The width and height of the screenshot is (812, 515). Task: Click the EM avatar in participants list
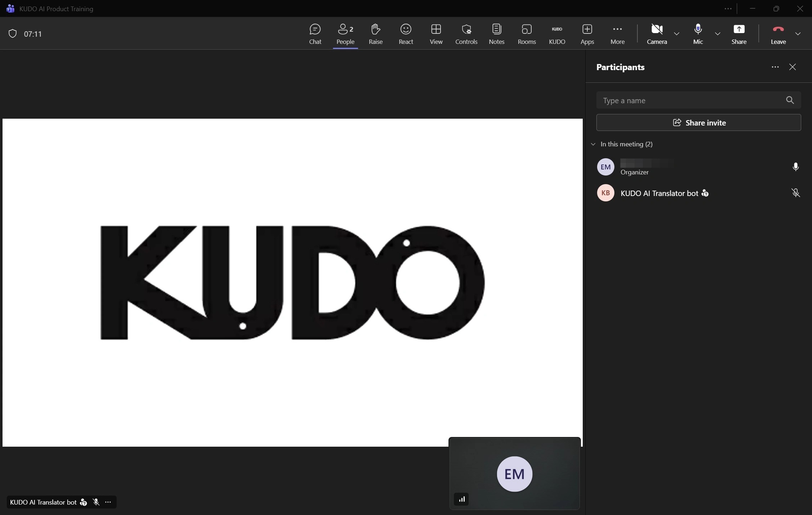tap(605, 167)
